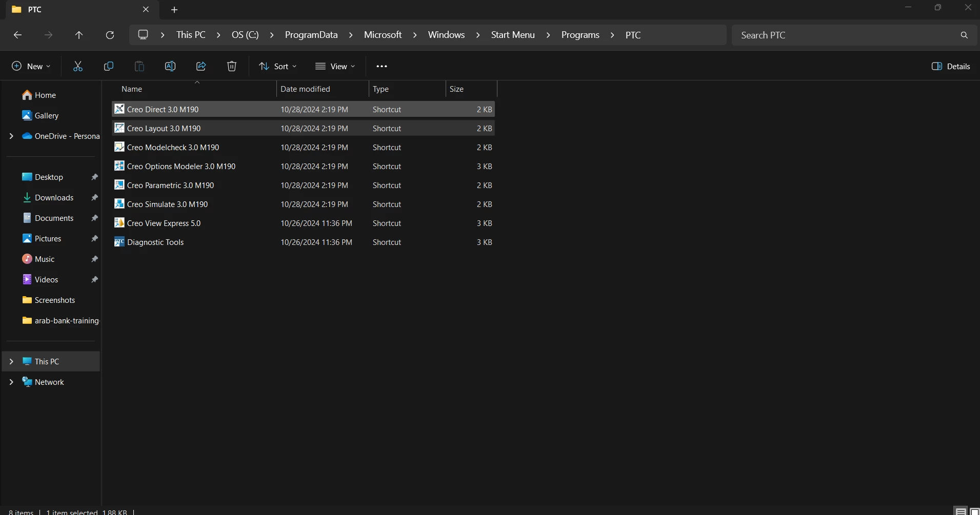Go up one folder level arrow
The width and height of the screenshot is (980, 515).
[x=79, y=35]
